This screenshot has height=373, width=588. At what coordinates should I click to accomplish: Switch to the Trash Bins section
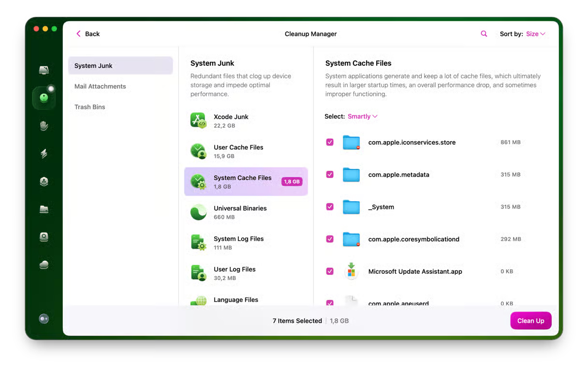coord(89,107)
